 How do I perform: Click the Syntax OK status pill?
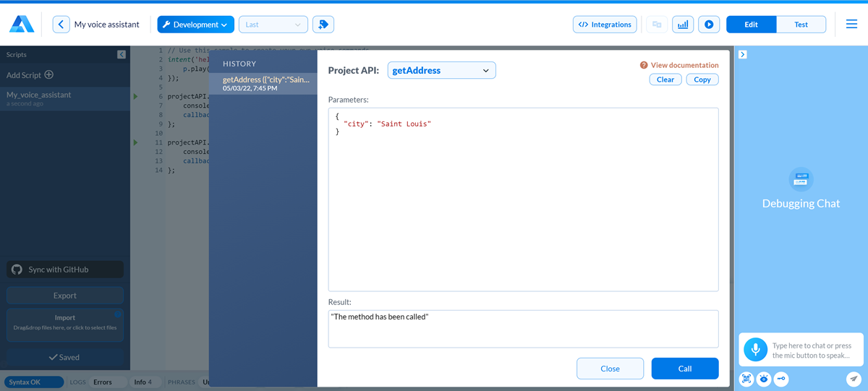click(34, 382)
